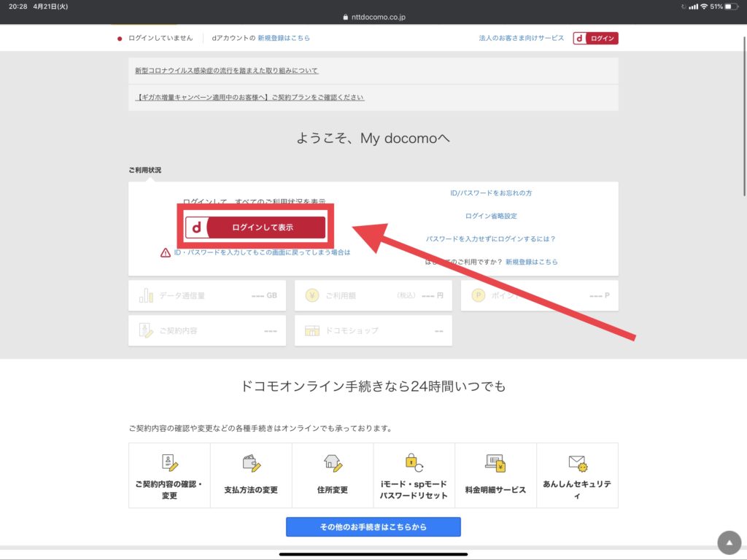Open the 新型コロナウイルス感染症 notice link
Screen dimensions: 747x560
[x=226, y=71]
